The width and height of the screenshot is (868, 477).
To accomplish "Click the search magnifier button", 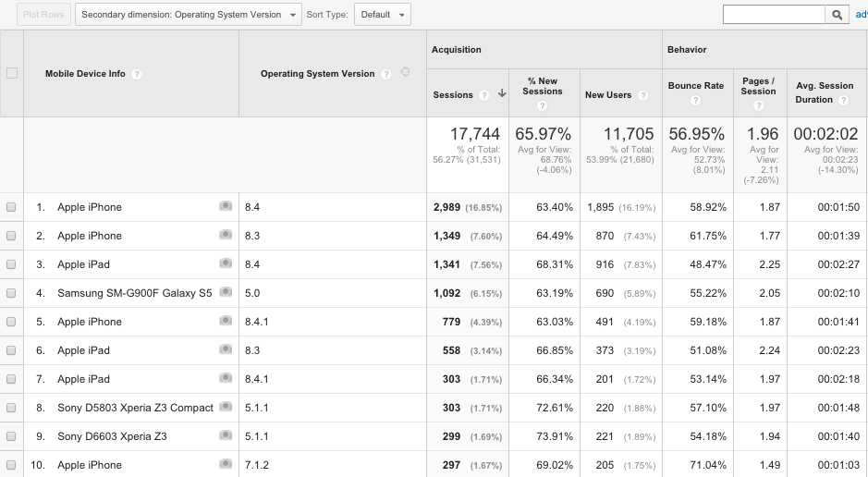I will [837, 15].
